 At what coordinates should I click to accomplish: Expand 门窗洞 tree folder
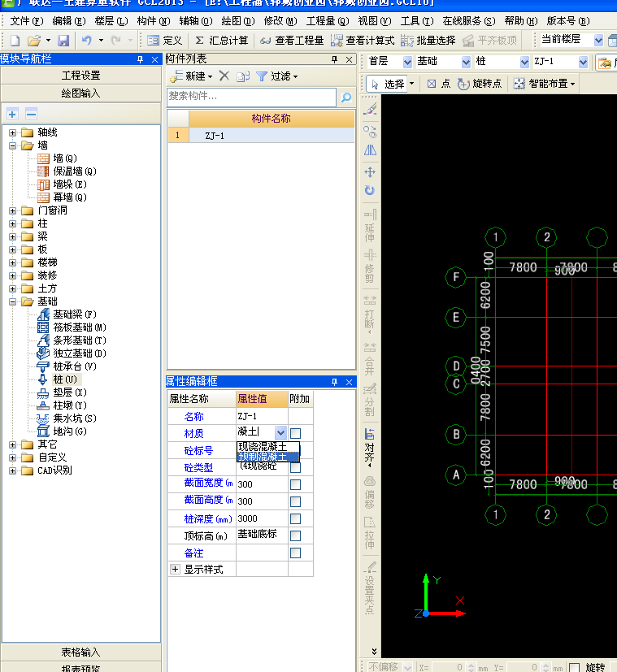click(12, 210)
